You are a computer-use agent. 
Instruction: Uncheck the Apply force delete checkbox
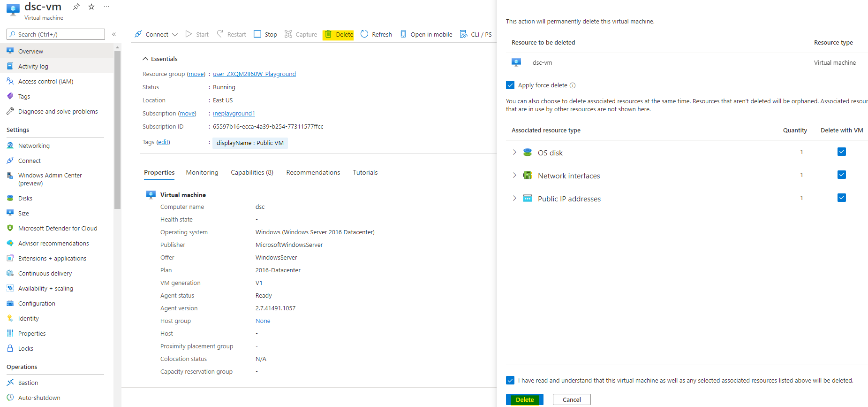click(510, 85)
